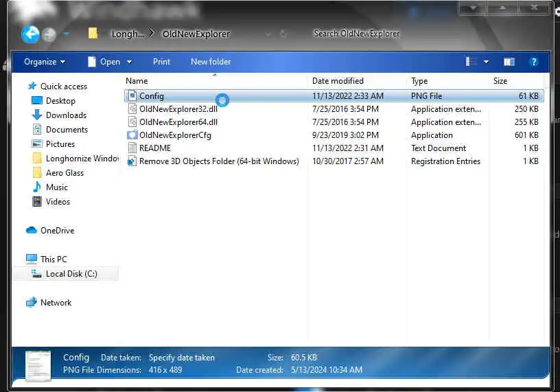Click the 601 KB size cell

526,135
